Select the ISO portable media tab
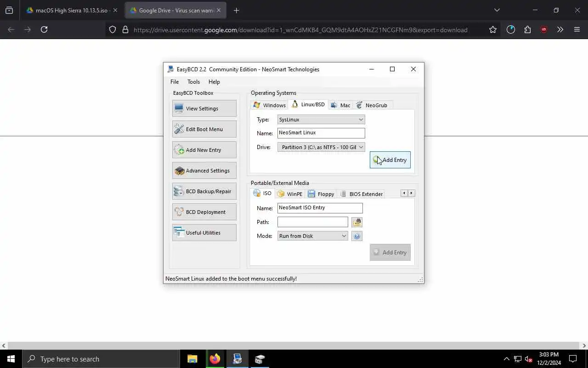Viewport: 588px width, 368px height. coord(262,193)
